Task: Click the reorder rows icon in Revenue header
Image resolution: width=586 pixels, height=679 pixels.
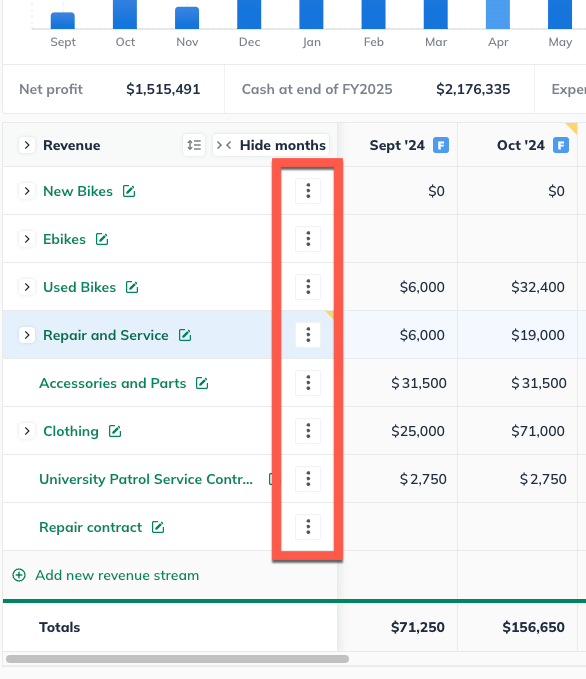Action: (194, 145)
